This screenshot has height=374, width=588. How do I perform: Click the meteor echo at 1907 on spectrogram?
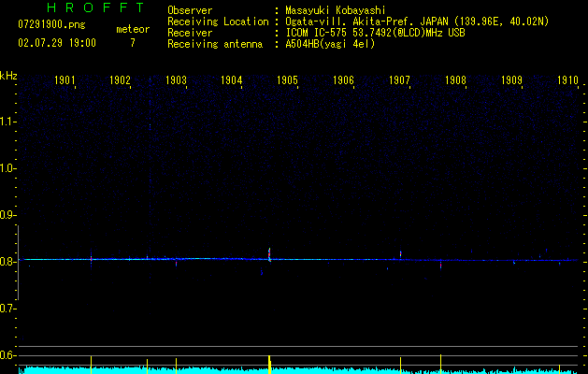(400, 254)
